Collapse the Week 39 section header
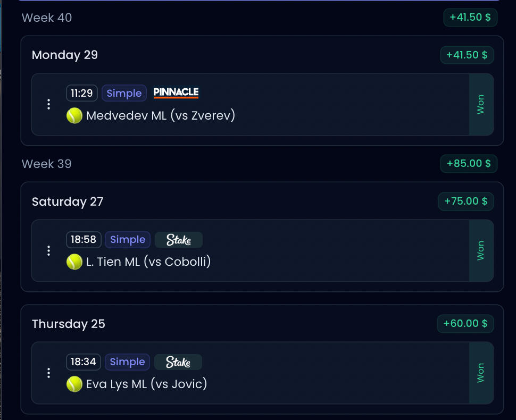 [x=47, y=164]
